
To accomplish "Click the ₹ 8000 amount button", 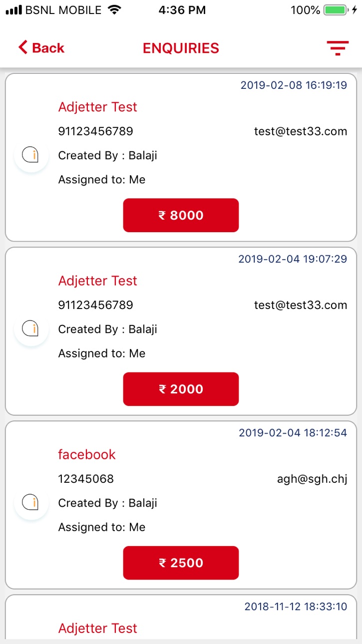I will (x=181, y=215).
